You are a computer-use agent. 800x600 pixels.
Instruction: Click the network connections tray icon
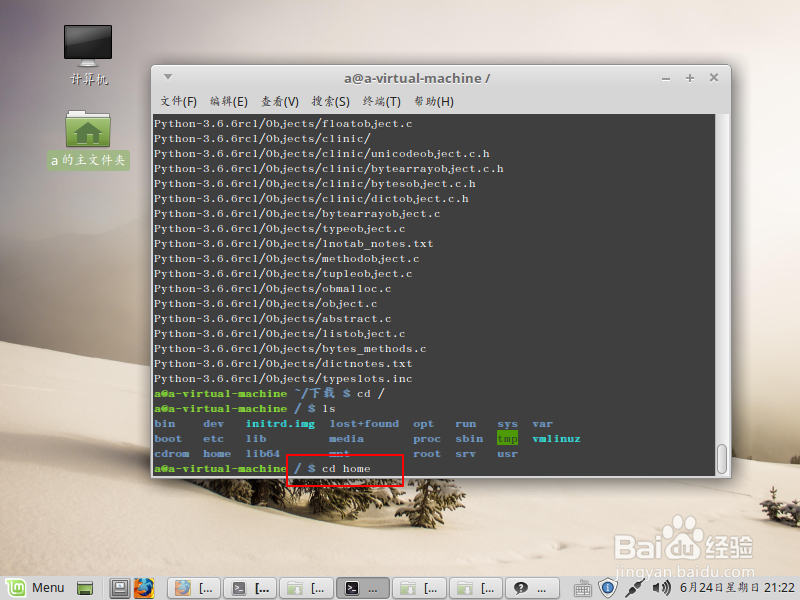point(633,588)
